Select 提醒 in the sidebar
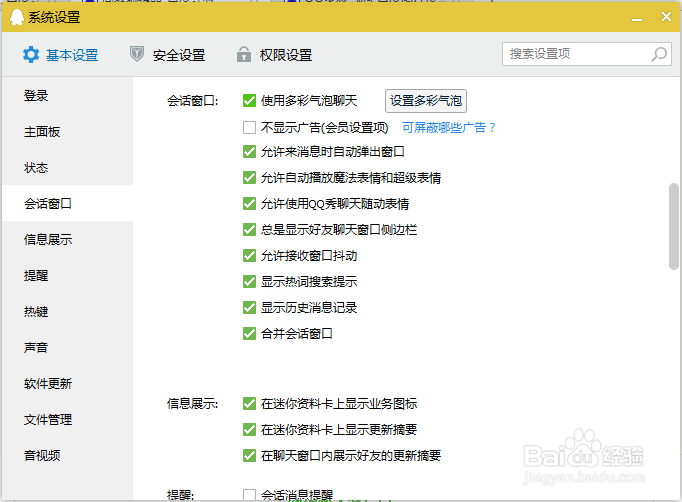682x502 pixels. [x=67, y=276]
